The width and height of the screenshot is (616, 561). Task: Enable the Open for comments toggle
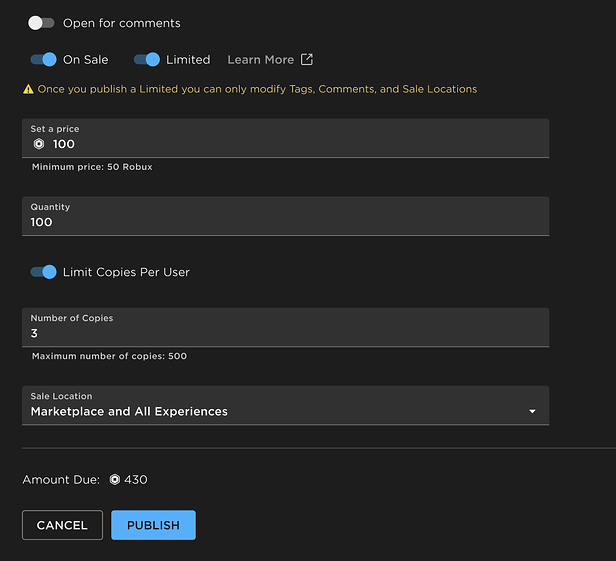click(x=41, y=22)
